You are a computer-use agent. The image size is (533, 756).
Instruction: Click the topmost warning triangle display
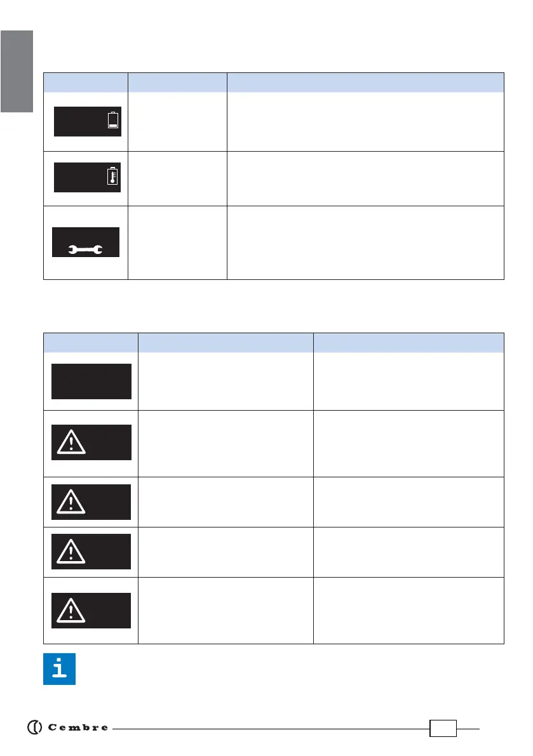(x=91, y=442)
